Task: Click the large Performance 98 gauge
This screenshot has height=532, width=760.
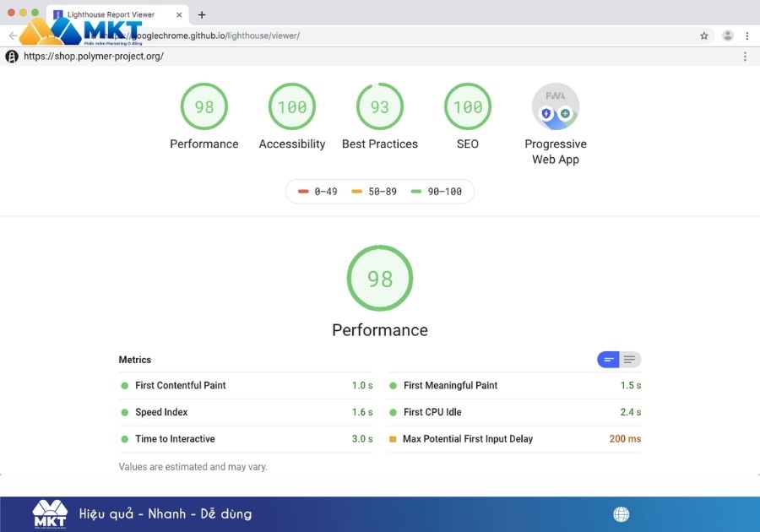Action: pos(380,278)
